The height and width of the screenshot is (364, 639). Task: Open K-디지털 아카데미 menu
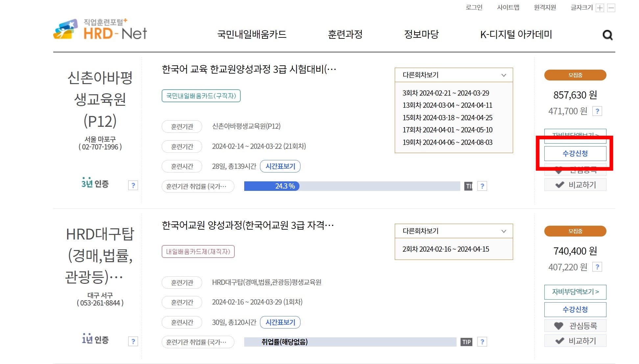(x=516, y=34)
